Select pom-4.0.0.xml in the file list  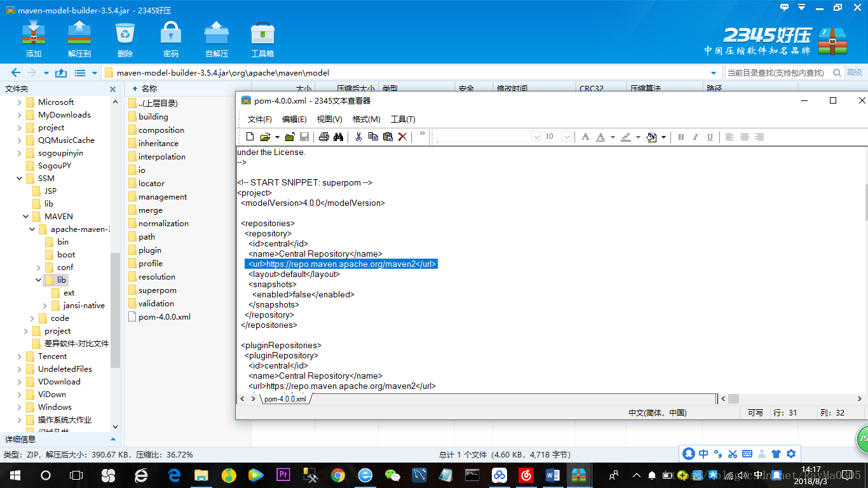[165, 317]
